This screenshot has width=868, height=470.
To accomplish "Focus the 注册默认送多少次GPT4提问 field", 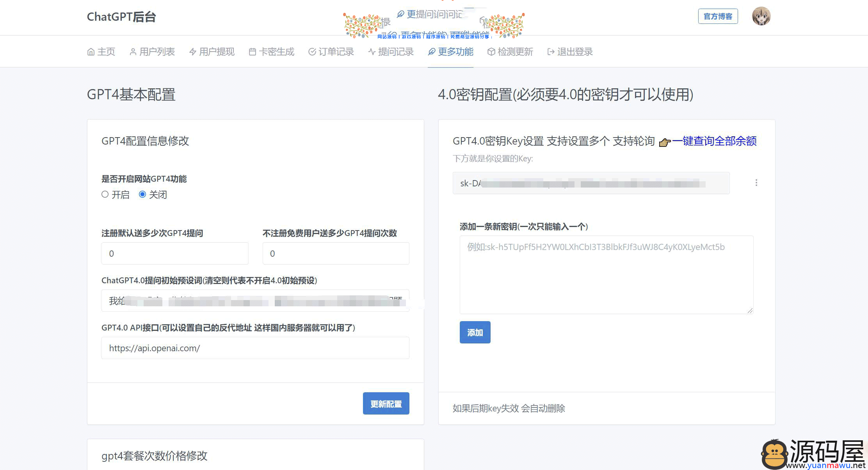I will (x=175, y=253).
